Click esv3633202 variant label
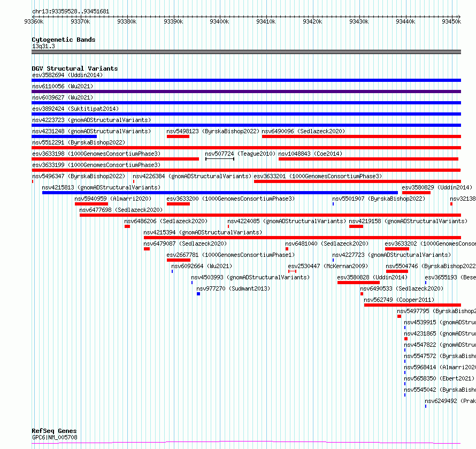 tap(430, 243)
